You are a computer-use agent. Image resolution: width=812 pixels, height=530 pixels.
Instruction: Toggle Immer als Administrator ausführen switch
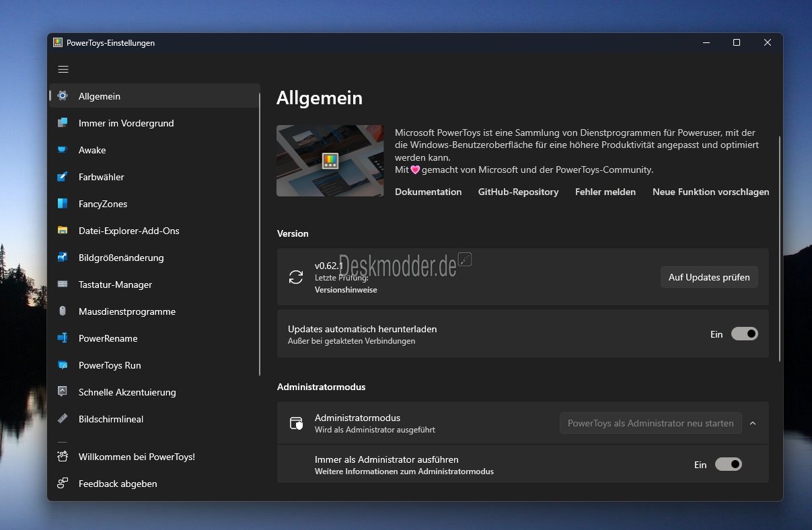[x=729, y=464]
